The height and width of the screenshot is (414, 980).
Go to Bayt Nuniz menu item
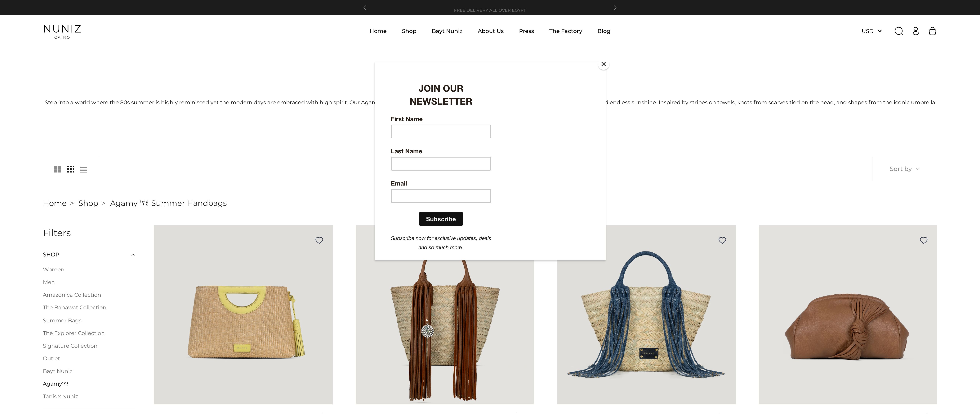pyautogui.click(x=447, y=31)
